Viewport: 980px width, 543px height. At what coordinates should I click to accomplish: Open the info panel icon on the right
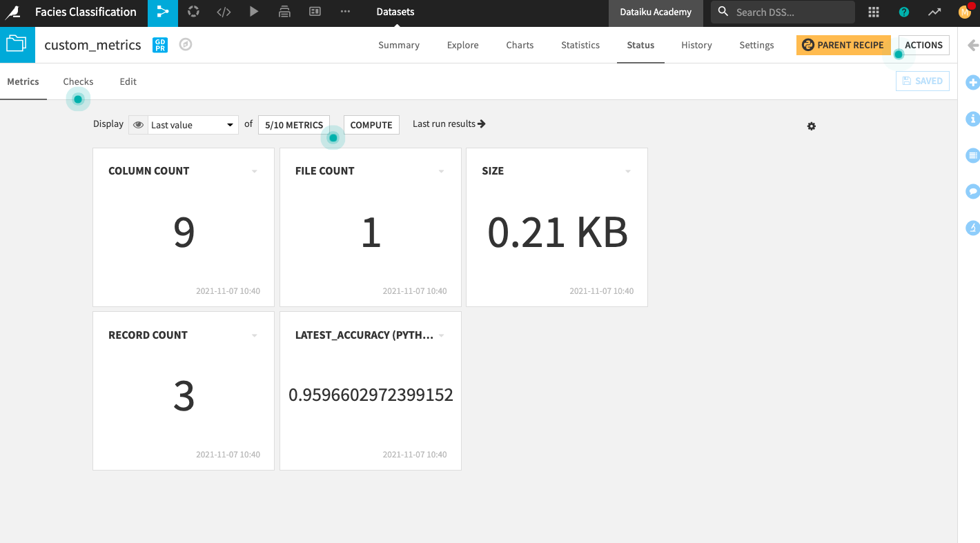tap(972, 119)
